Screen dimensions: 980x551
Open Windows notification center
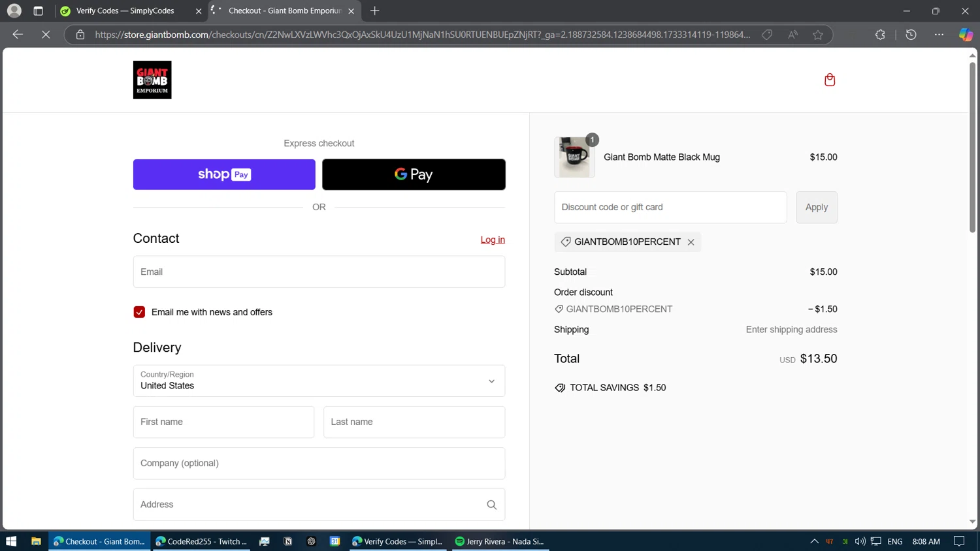coord(959,541)
